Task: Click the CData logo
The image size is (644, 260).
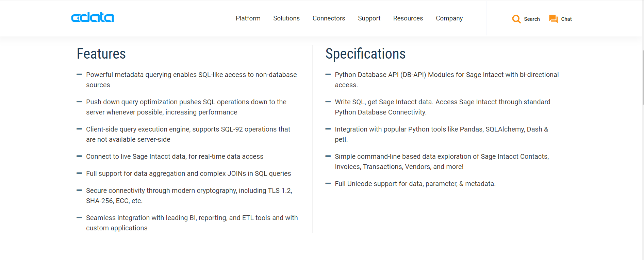Action: 92,17
